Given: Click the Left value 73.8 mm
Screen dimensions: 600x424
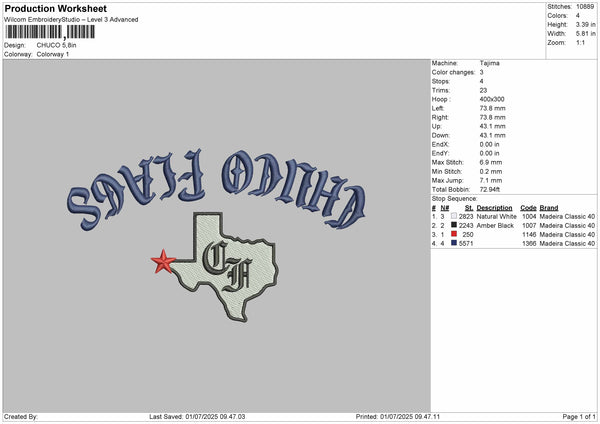Looking at the screenshot, I should (x=492, y=108).
